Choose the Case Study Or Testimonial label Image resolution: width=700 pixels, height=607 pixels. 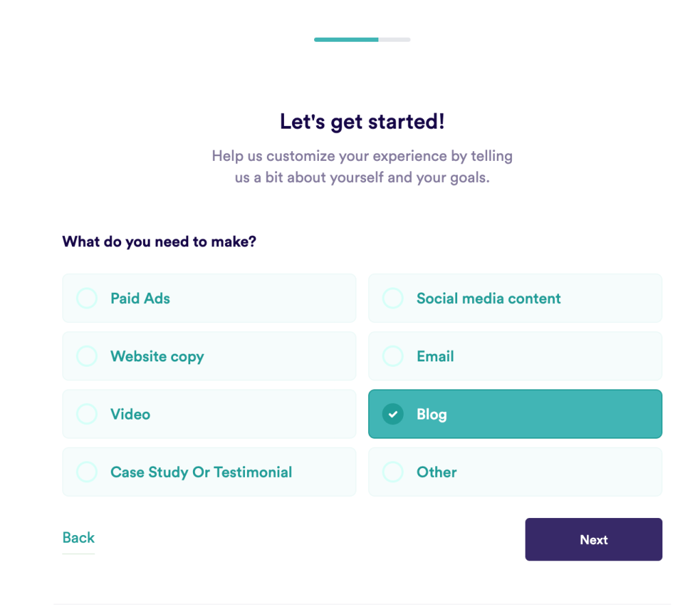[201, 472]
